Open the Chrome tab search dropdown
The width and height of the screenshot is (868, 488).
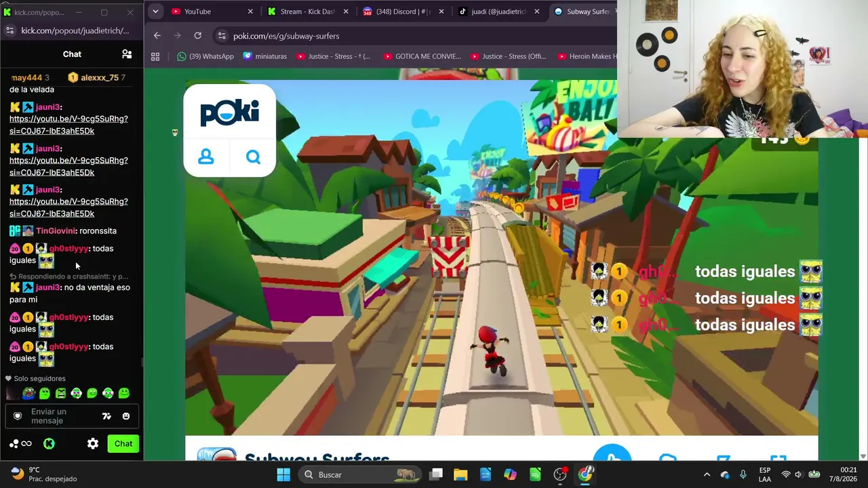(x=155, y=12)
